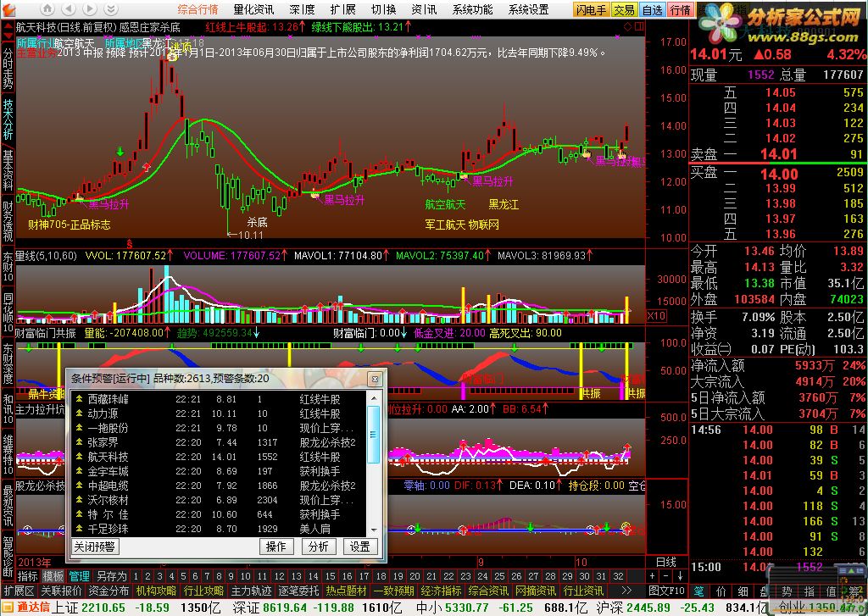Viewport: 868px width, 616px height.
Task: Click 设置 button in alert window
Action: (x=359, y=547)
